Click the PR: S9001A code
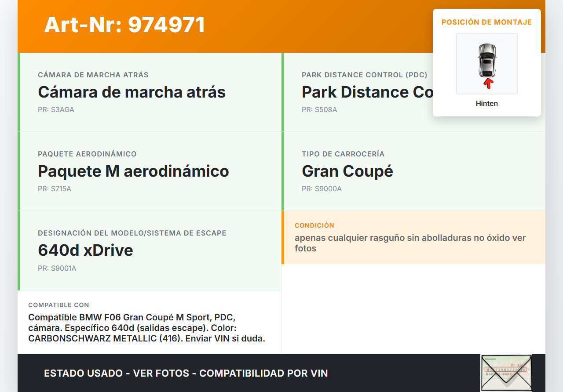The height and width of the screenshot is (392, 563). pos(57,268)
